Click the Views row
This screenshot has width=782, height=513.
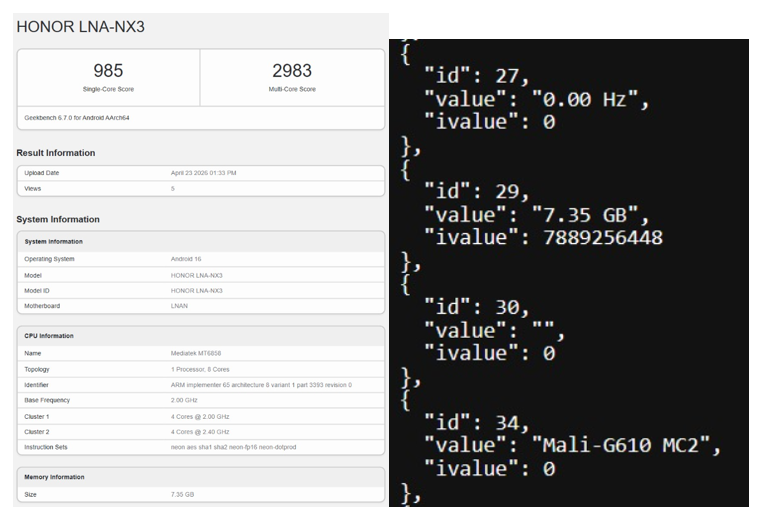pyautogui.click(x=200, y=188)
